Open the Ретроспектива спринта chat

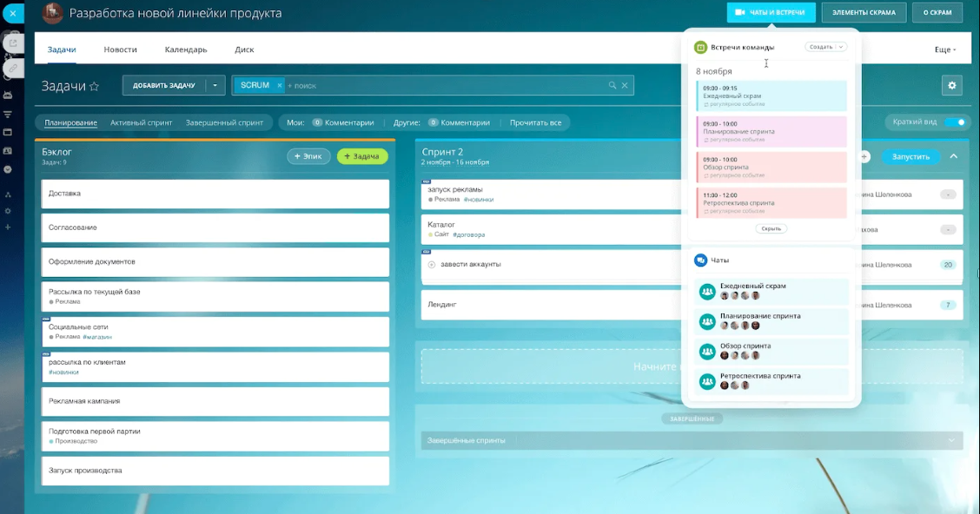771,381
